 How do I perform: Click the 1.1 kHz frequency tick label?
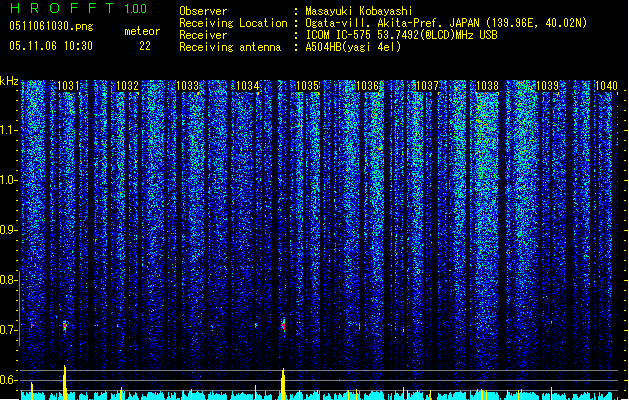click(x=8, y=130)
